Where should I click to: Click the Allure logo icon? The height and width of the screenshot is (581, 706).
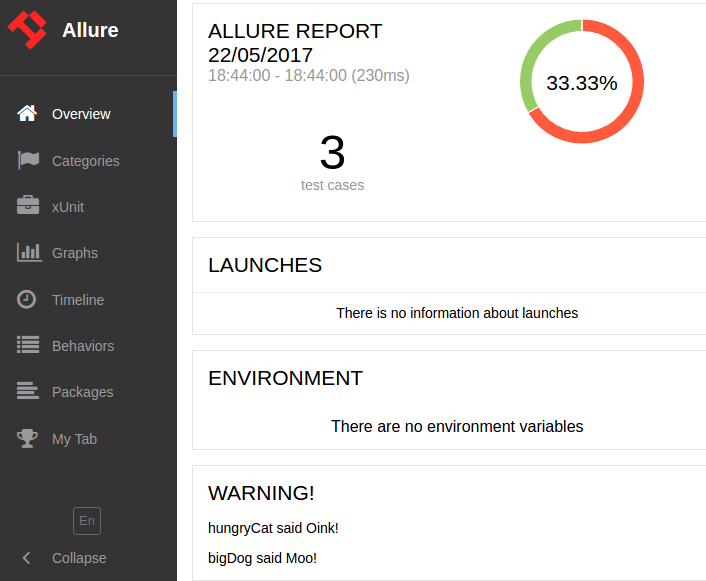click(x=27, y=30)
